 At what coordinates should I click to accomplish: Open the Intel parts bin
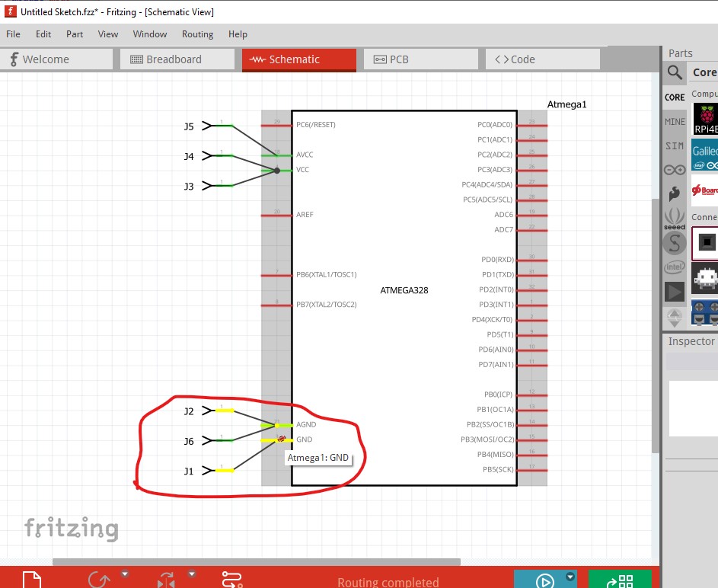click(x=675, y=267)
